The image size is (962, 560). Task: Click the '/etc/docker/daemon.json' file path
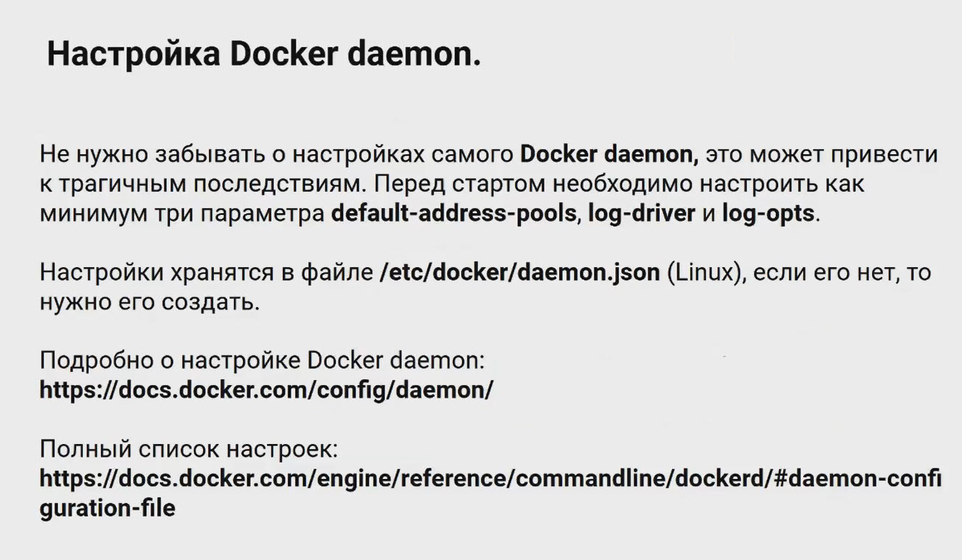click(519, 272)
